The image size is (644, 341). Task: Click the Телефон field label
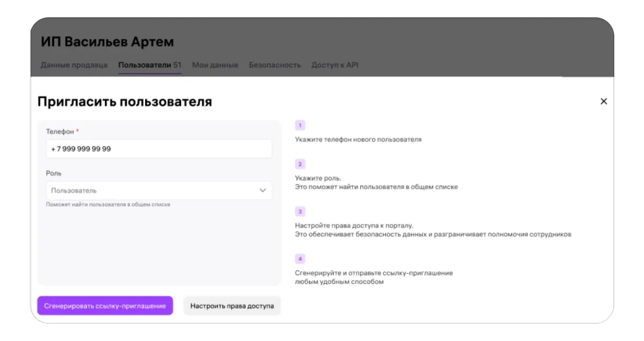pos(60,131)
